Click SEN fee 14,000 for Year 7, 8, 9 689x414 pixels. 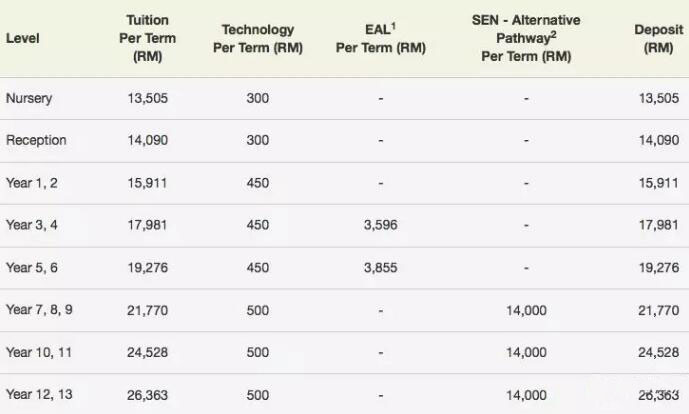(526, 311)
